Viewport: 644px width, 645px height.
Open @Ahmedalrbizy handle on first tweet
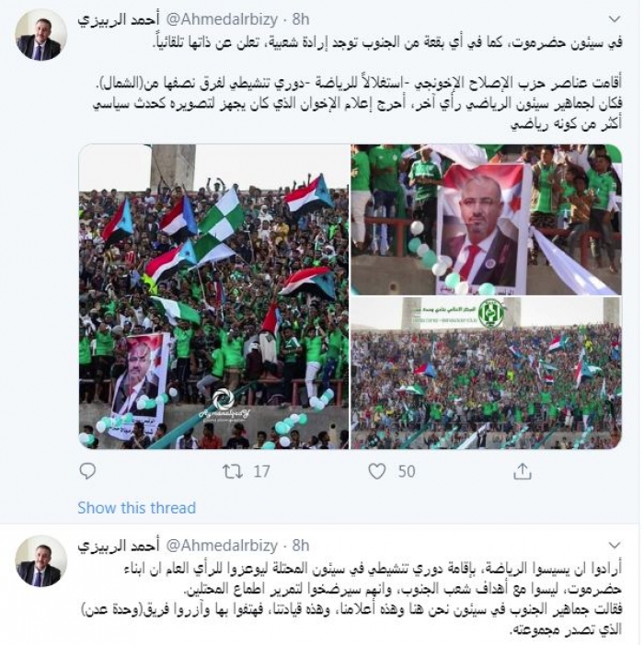pos(222,19)
